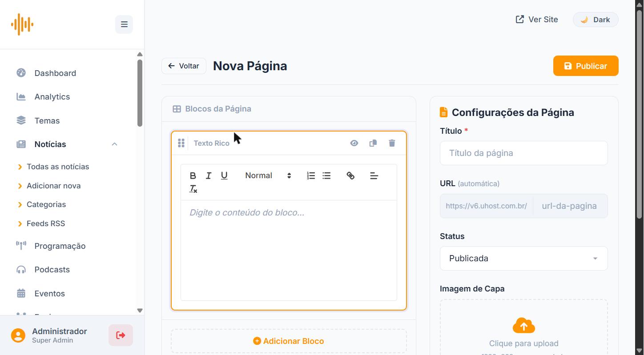Click the Configurações da Página document icon

pos(443,112)
